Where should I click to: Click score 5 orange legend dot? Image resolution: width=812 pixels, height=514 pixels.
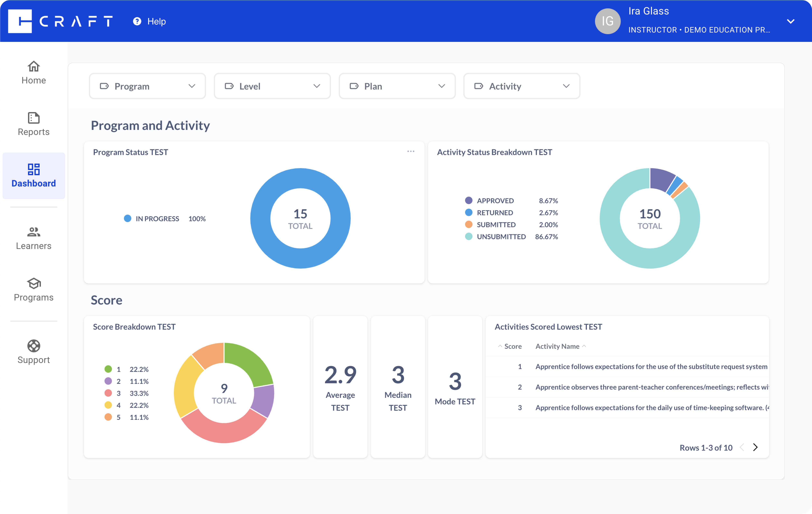pos(108,417)
